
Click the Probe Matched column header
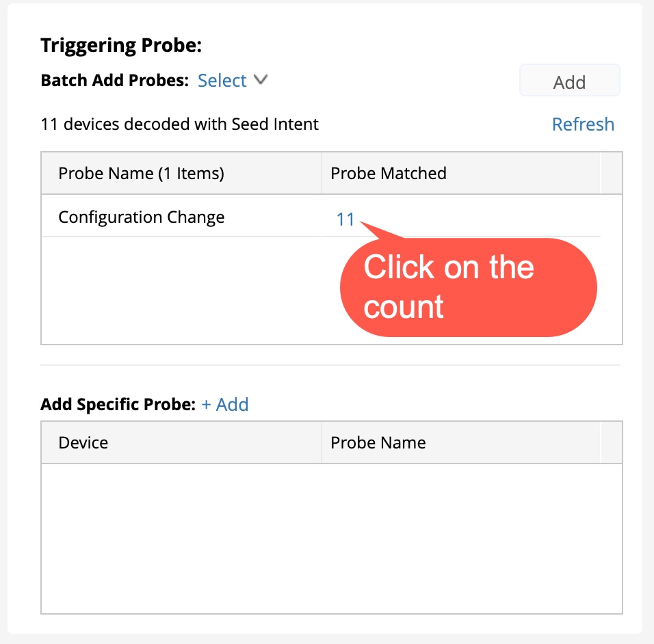pyautogui.click(x=389, y=174)
